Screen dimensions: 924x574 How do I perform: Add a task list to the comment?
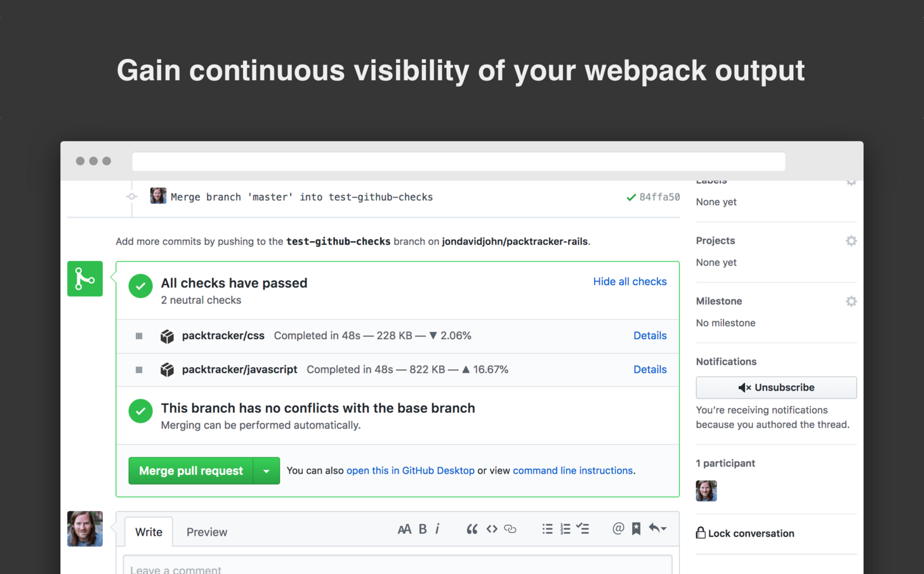click(582, 528)
